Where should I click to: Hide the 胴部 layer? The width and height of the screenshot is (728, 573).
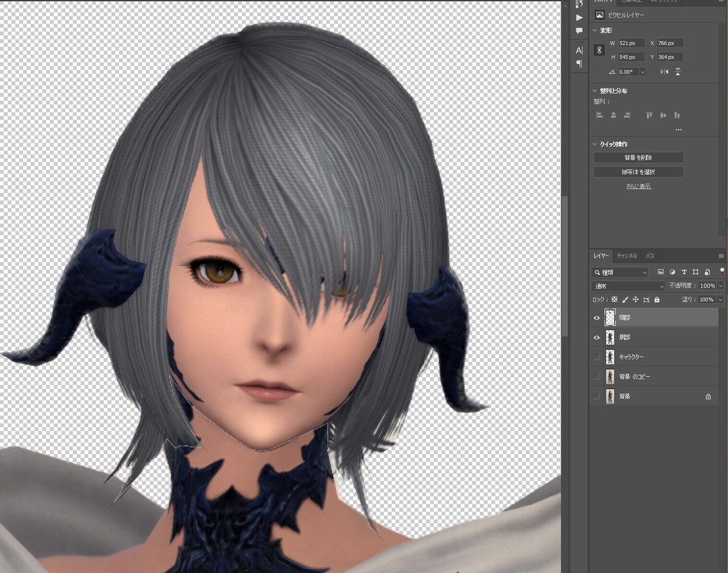(597, 337)
